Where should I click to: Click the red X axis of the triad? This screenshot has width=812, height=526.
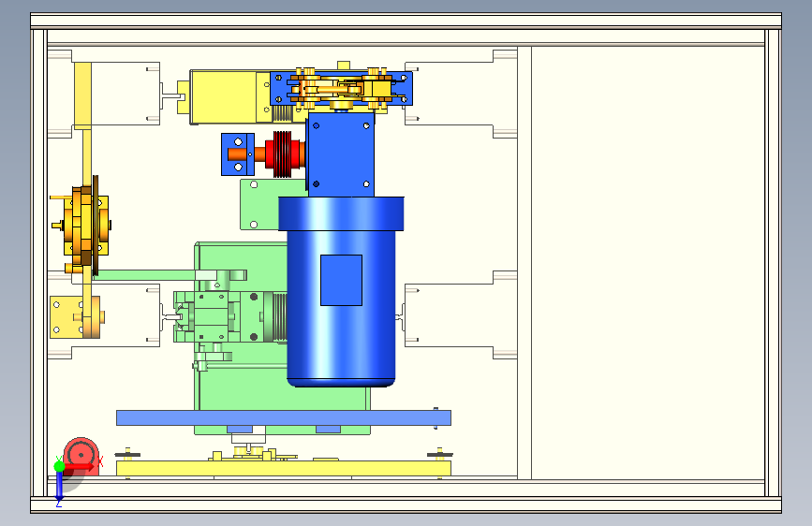(x=79, y=466)
